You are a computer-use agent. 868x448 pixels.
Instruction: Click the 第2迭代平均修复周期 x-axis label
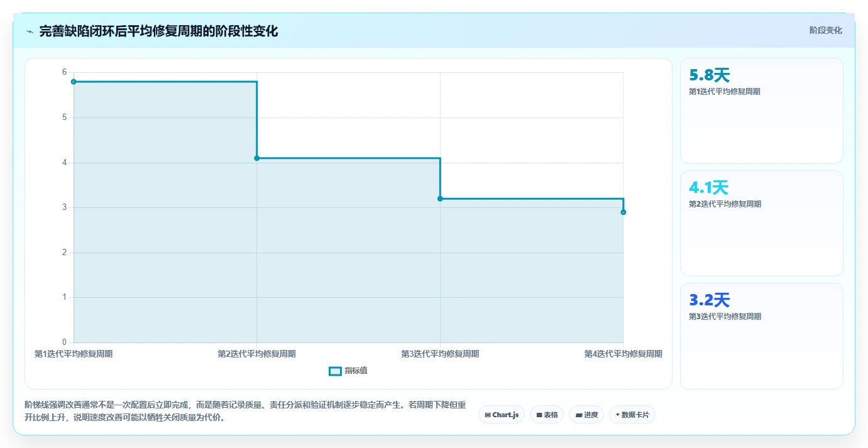point(257,354)
